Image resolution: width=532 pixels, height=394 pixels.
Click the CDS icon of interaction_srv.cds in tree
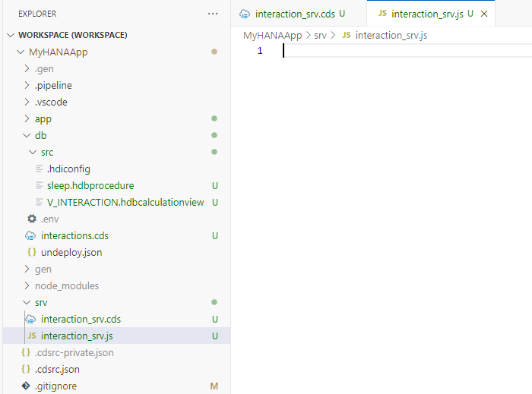[30, 319]
